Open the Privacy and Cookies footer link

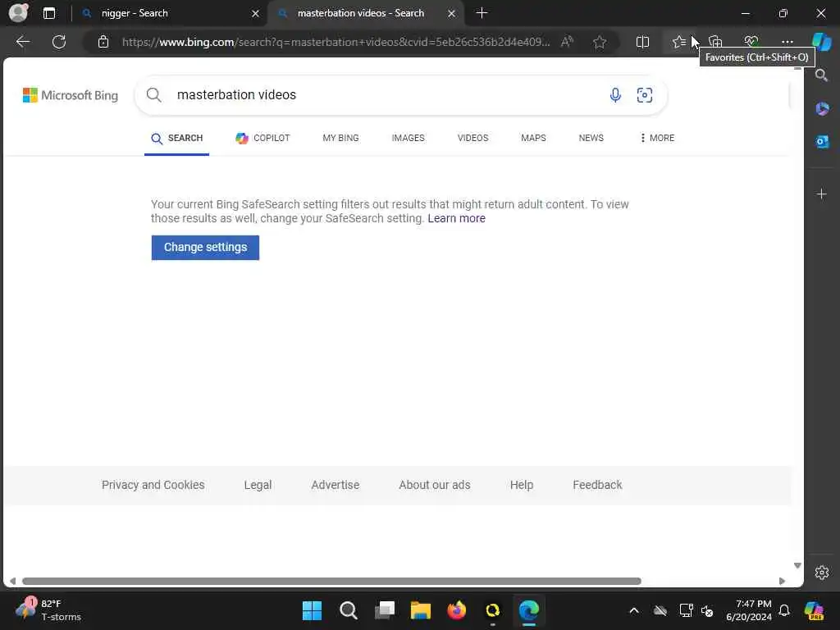coord(153,485)
